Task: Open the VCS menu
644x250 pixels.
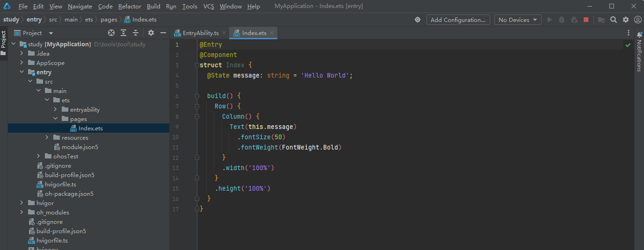Action: pos(209,6)
